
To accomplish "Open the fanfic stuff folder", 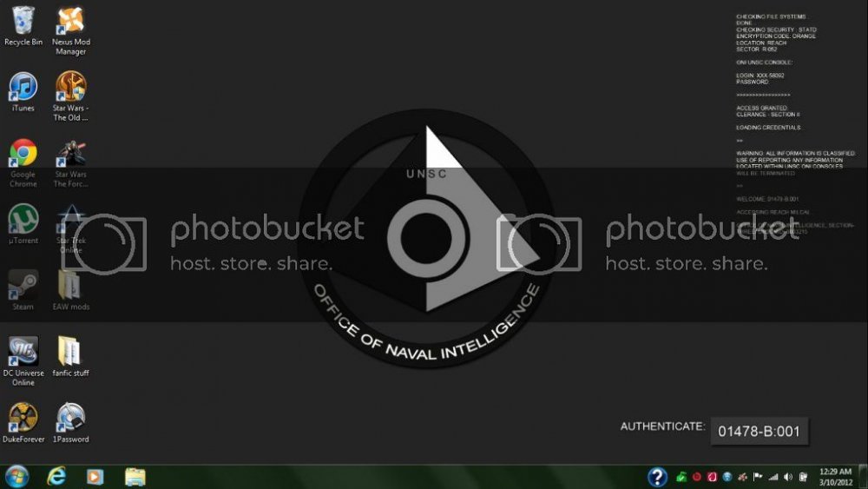I will tap(71, 357).
